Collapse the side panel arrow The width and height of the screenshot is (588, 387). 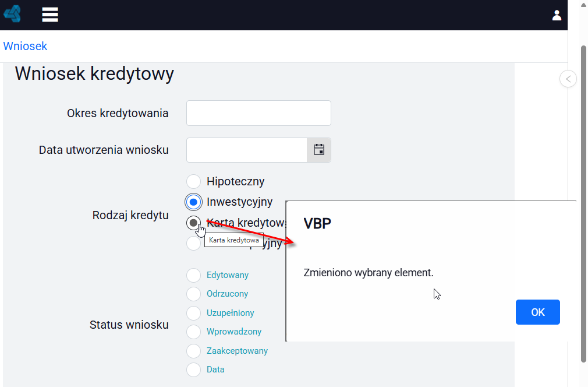(568, 79)
